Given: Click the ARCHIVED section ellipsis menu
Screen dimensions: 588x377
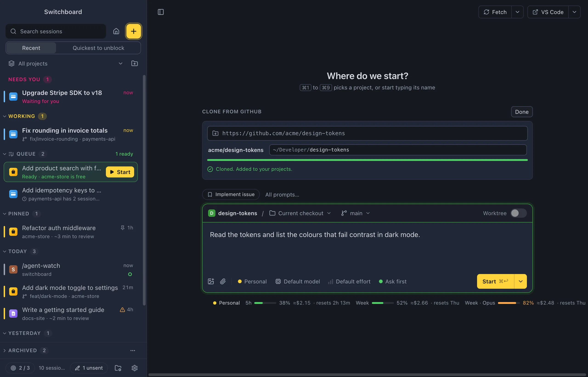Looking at the screenshot, I should (133, 350).
